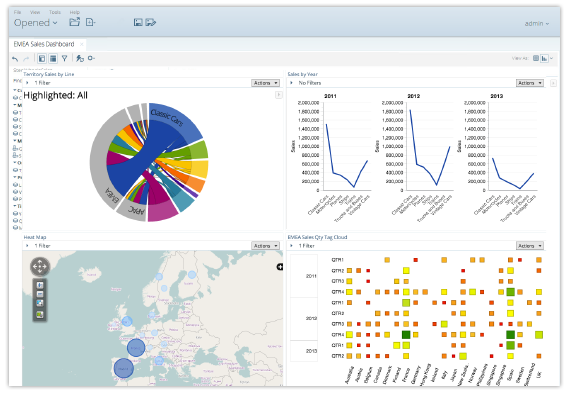Click the toolbar icon after the lightning icon
The height and width of the screenshot is (393, 570).
[91, 58]
